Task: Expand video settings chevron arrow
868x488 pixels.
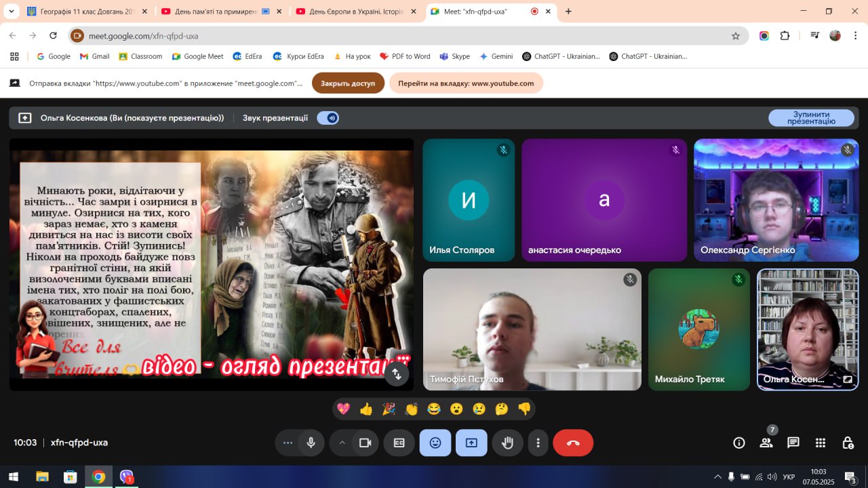Action: tap(342, 443)
